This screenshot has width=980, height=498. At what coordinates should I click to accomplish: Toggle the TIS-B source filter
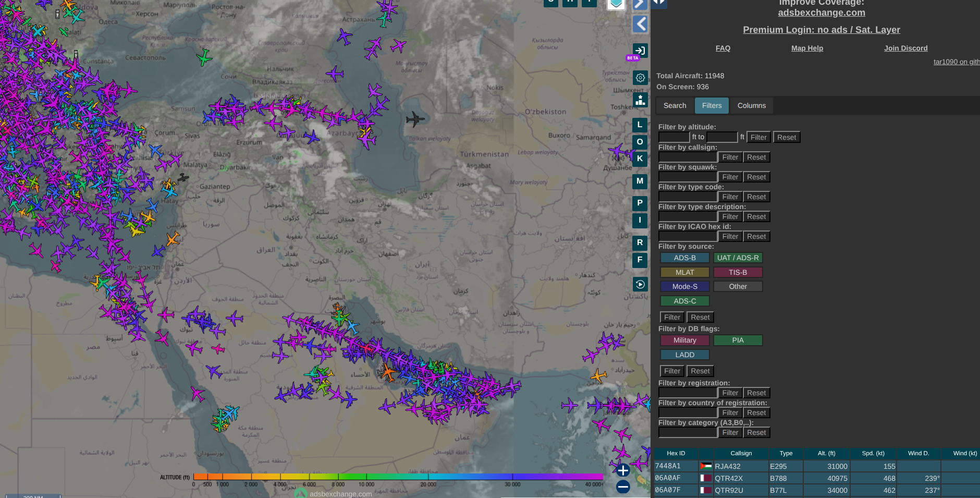click(738, 272)
